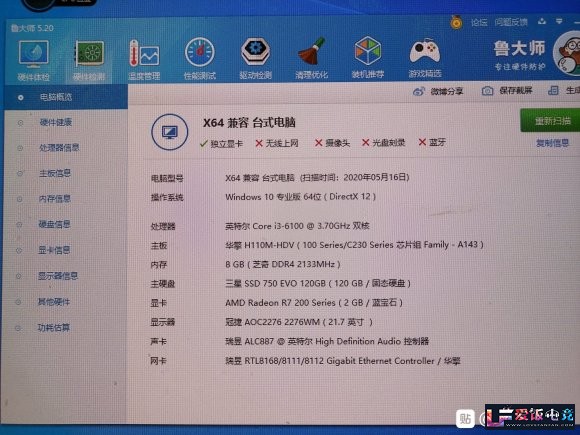Share via 微博分享
580x435 pixels.
coord(438,91)
